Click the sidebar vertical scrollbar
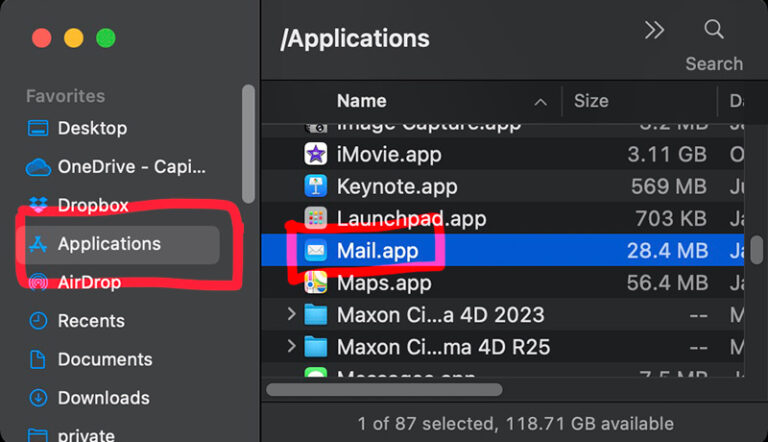Viewport: 768px width, 442px height. click(x=248, y=144)
